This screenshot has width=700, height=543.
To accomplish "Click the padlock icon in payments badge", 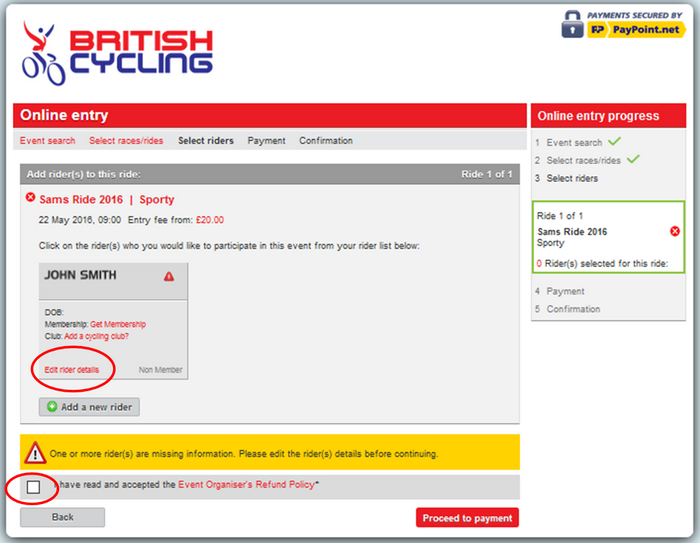I will (572, 25).
